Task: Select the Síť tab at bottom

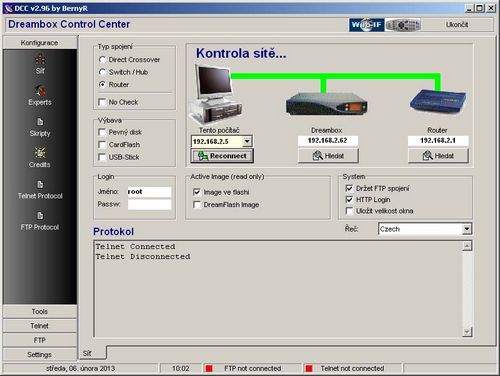Action: 88,353
